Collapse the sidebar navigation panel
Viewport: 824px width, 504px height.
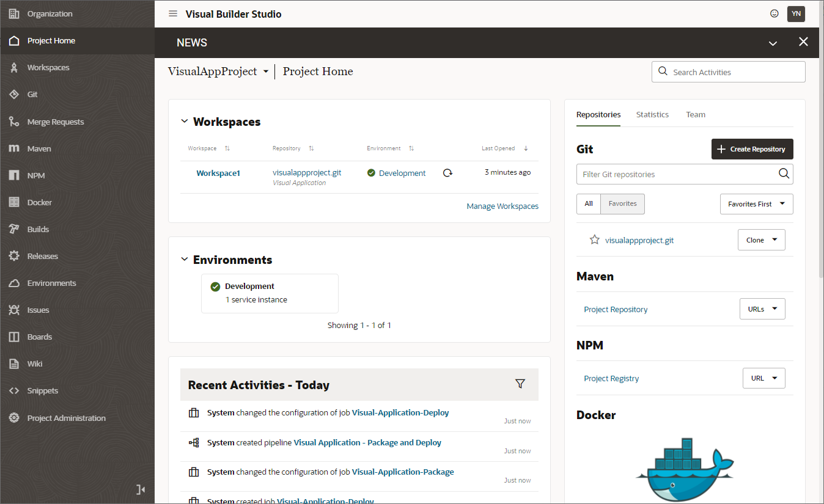[141, 489]
